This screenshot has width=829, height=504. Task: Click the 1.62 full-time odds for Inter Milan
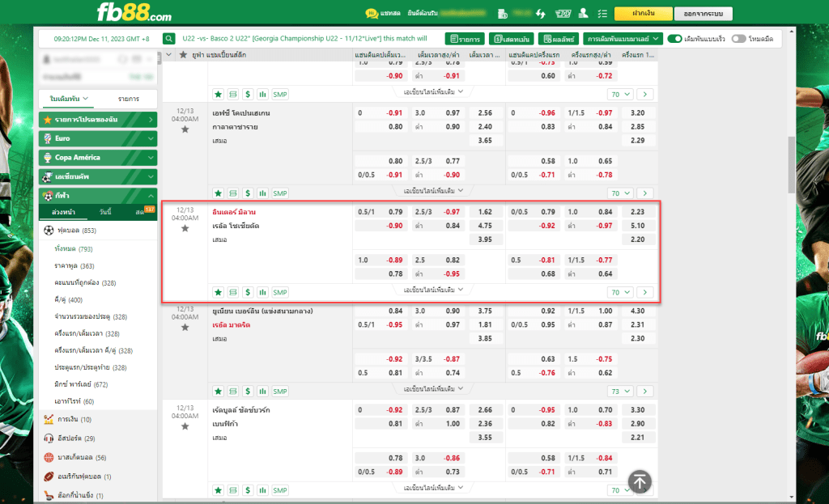[485, 212]
